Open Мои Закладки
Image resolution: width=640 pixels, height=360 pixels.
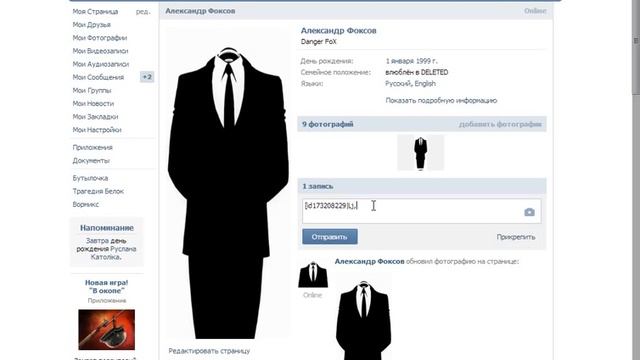tap(95, 116)
